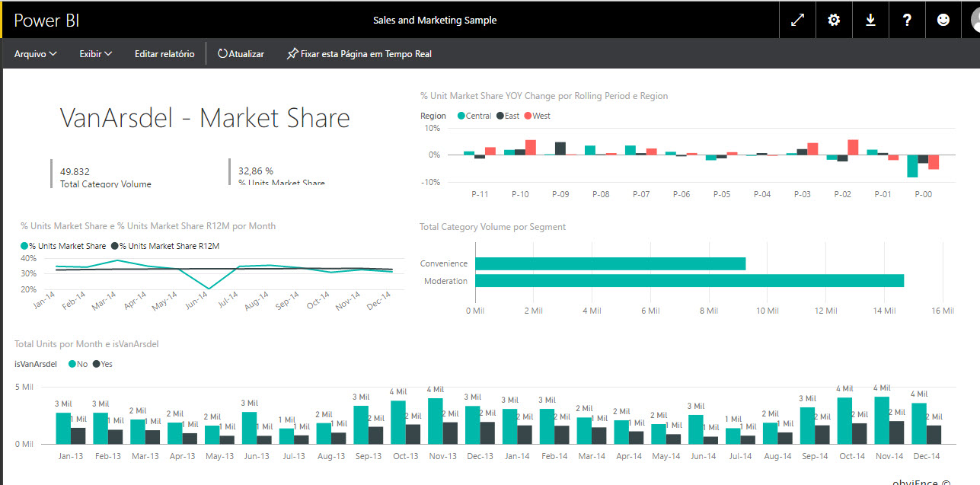Select the Central region legend swatch
This screenshot has width=980, height=485.
(x=461, y=116)
